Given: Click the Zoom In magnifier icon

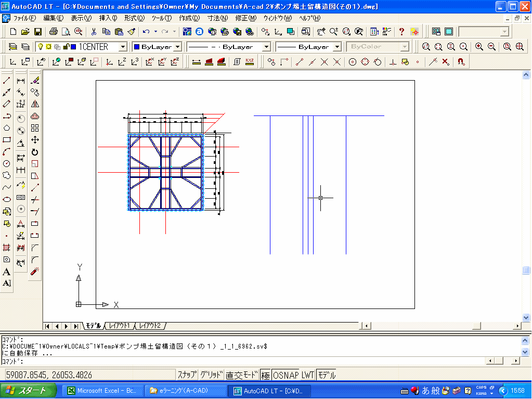Looking at the screenshot, I should [479, 47].
